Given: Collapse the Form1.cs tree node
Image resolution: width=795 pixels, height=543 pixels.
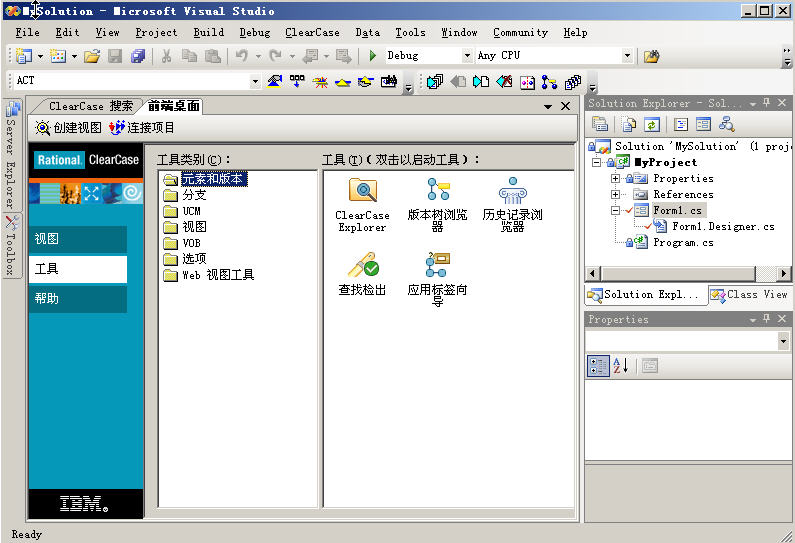Looking at the screenshot, I should [x=615, y=210].
